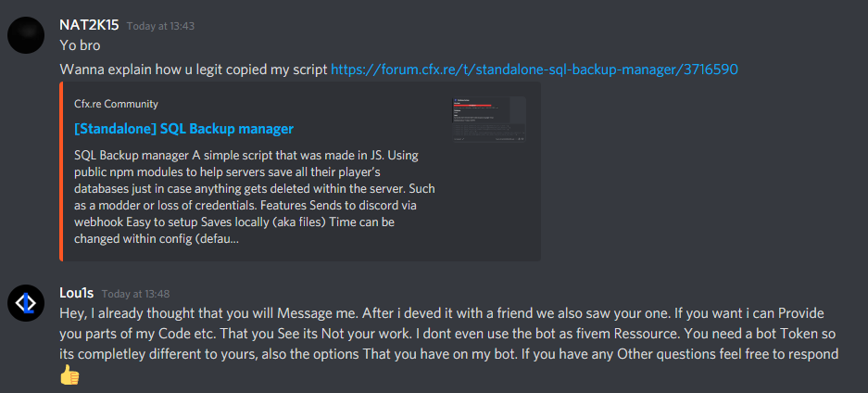Click the orange accent bar on the embed
This screenshot has height=393, width=868.
coord(61,171)
